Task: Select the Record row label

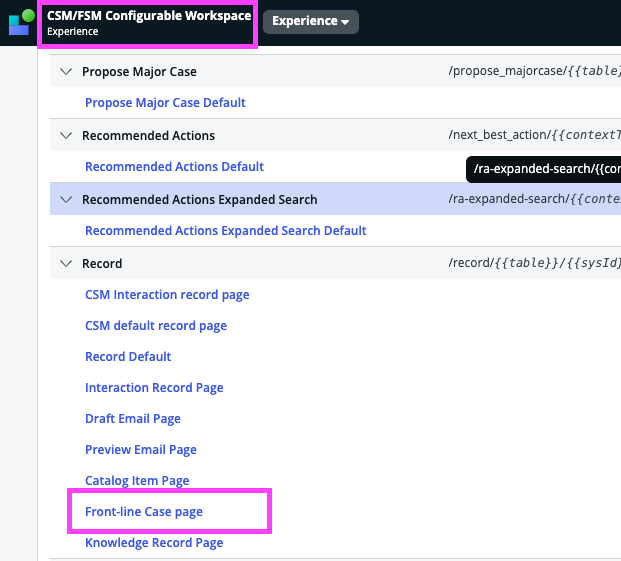Action: pos(102,264)
